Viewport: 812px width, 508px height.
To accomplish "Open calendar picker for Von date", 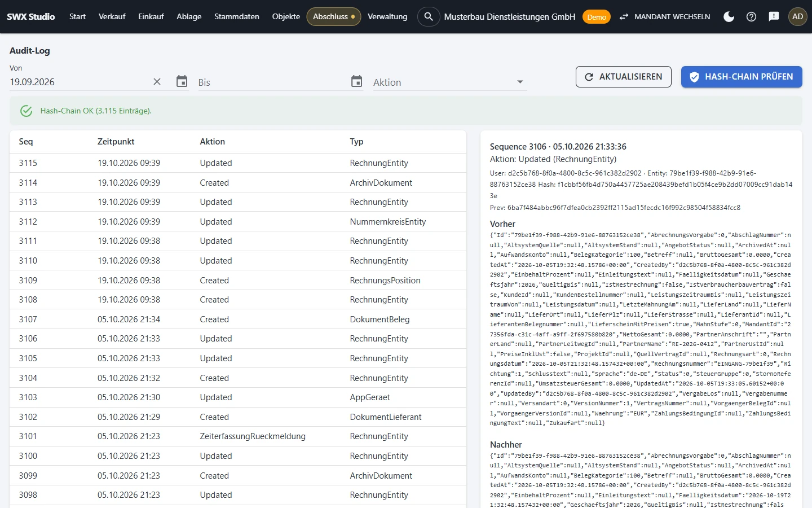I will pyautogui.click(x=182, y=82).
